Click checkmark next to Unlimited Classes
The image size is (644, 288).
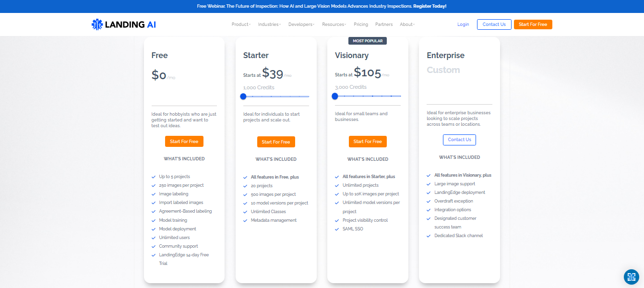pos(245,212)
